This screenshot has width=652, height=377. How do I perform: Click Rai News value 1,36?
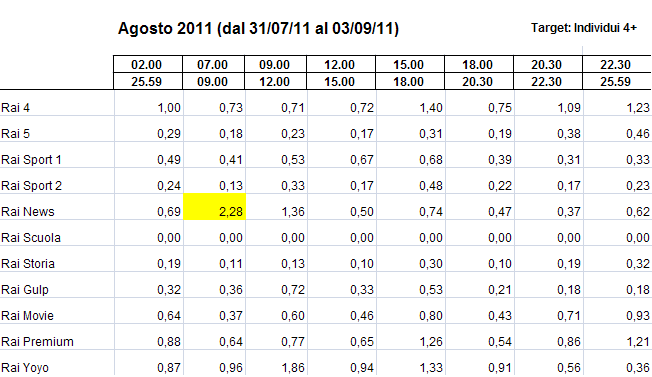coord(293,212)
